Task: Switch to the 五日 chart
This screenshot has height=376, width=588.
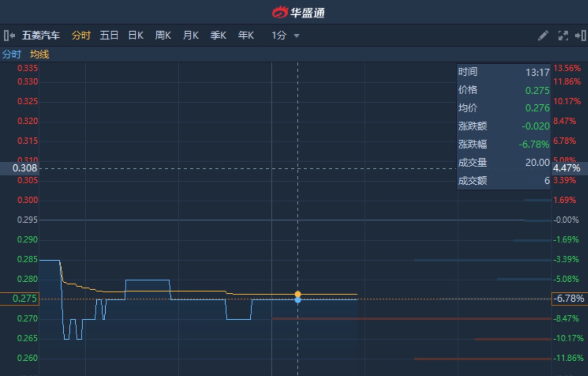Action: pyautogui.click(x=109, y=36)
